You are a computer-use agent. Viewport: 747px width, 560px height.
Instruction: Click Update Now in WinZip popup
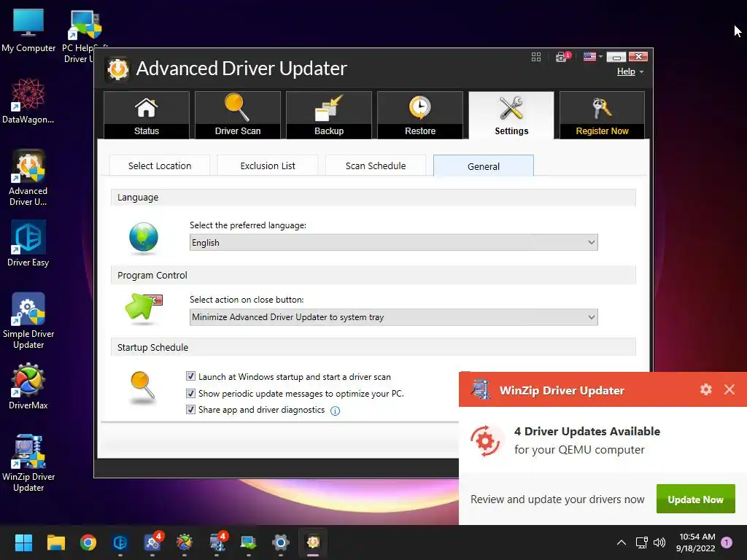click(695, 499)
